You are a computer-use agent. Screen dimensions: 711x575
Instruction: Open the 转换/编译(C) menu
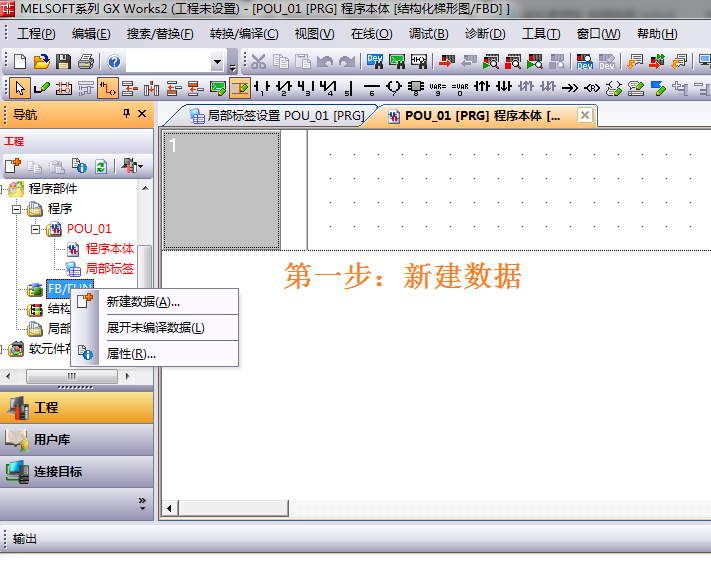pos(244,34)
